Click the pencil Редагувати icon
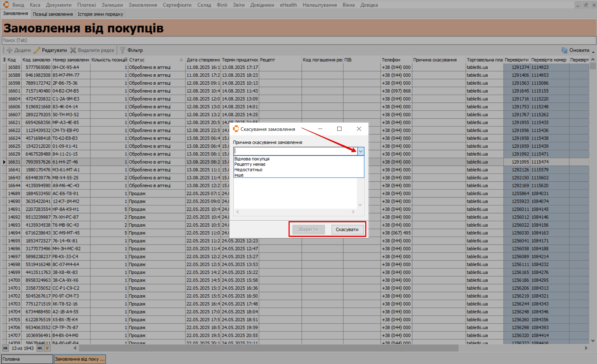The image size is (597, 364). 37,50
